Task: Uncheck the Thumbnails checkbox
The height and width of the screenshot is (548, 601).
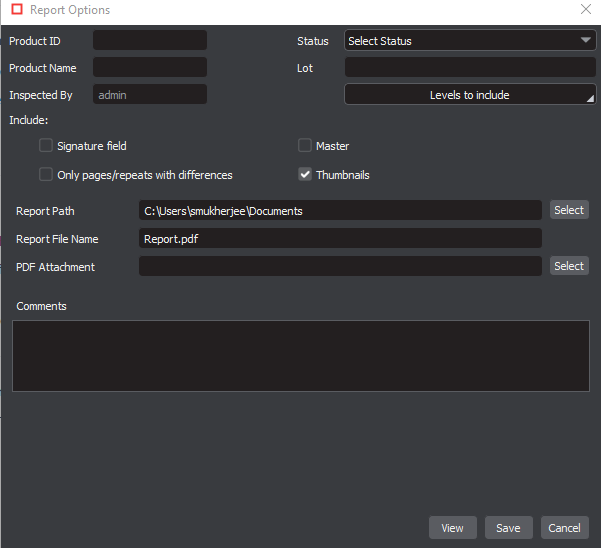Action: click(305, 175)
